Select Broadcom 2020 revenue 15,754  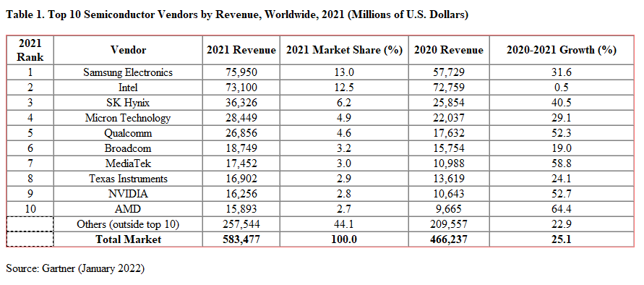coord(449,148)
